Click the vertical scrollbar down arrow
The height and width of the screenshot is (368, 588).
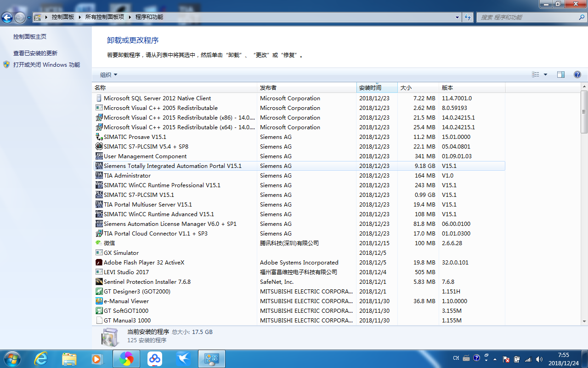pos(584,321)
